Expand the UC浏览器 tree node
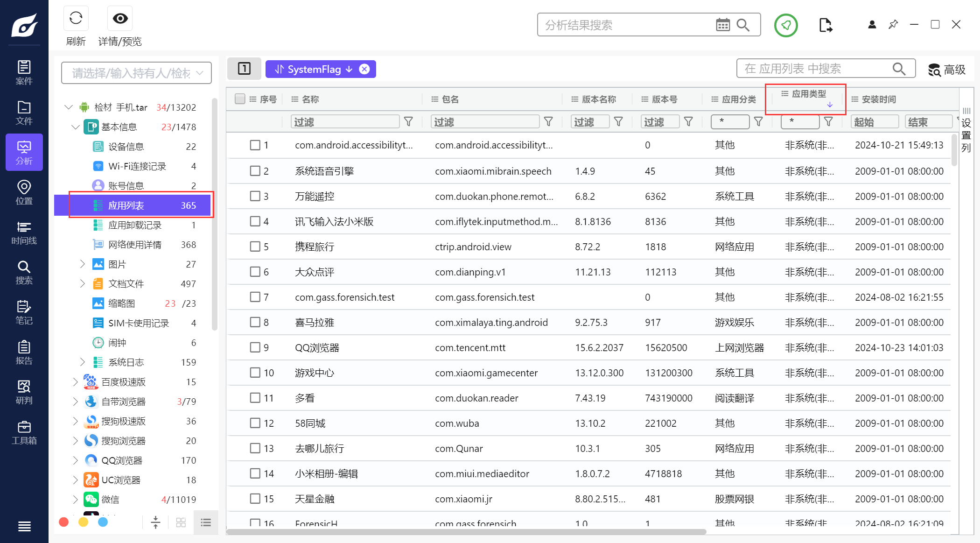The width and height of the screenshot is (980, 543). click(76, 480)
